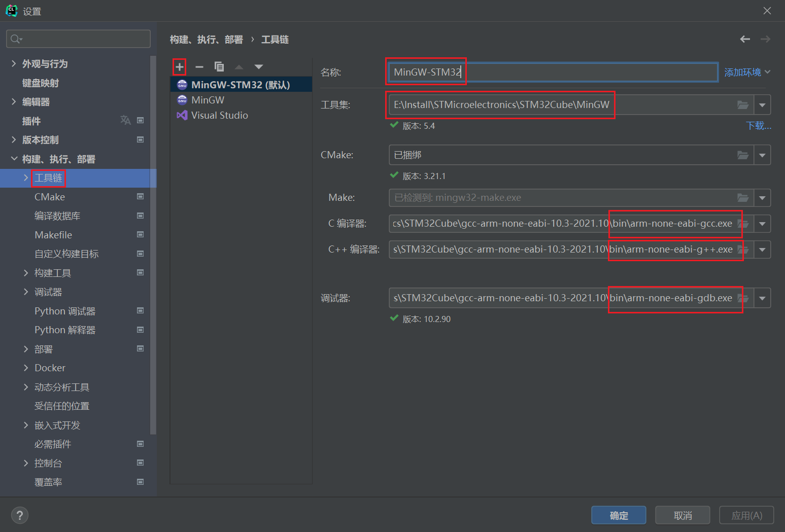Browse folder for Make executable
The height and width of the screenshot is (532, 785).
click(x=743, y=198)
